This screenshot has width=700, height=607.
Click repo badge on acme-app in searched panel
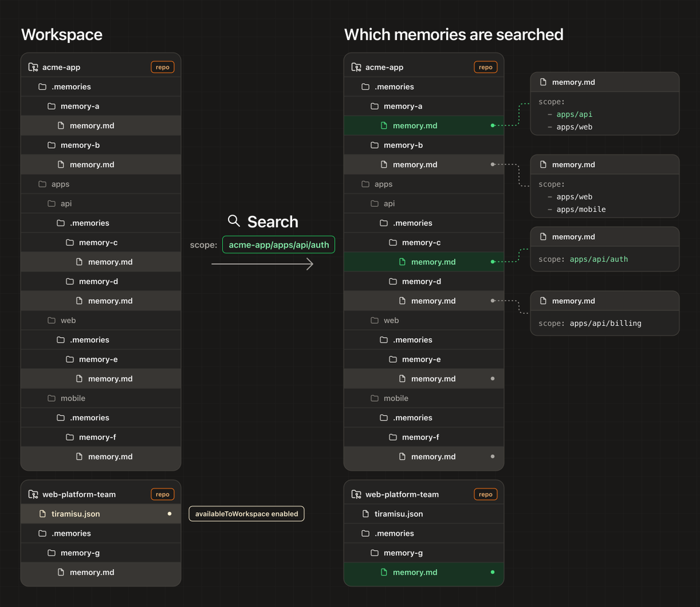486,67
